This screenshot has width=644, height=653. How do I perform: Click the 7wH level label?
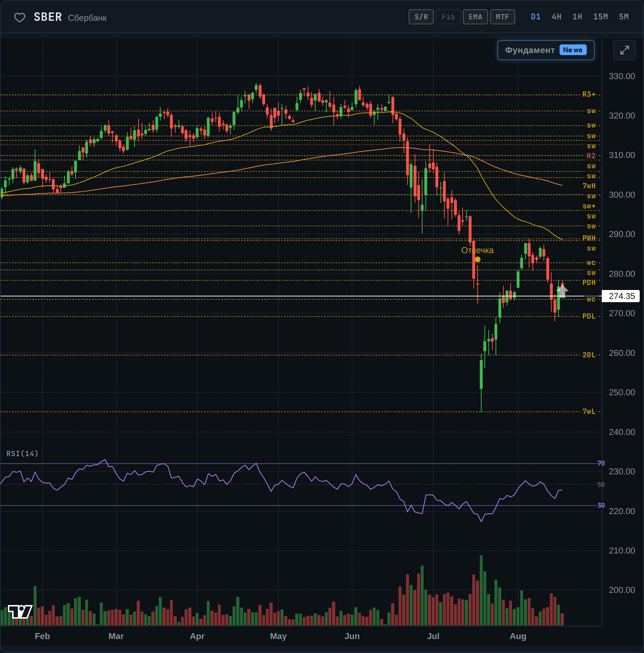click(589, 186)
